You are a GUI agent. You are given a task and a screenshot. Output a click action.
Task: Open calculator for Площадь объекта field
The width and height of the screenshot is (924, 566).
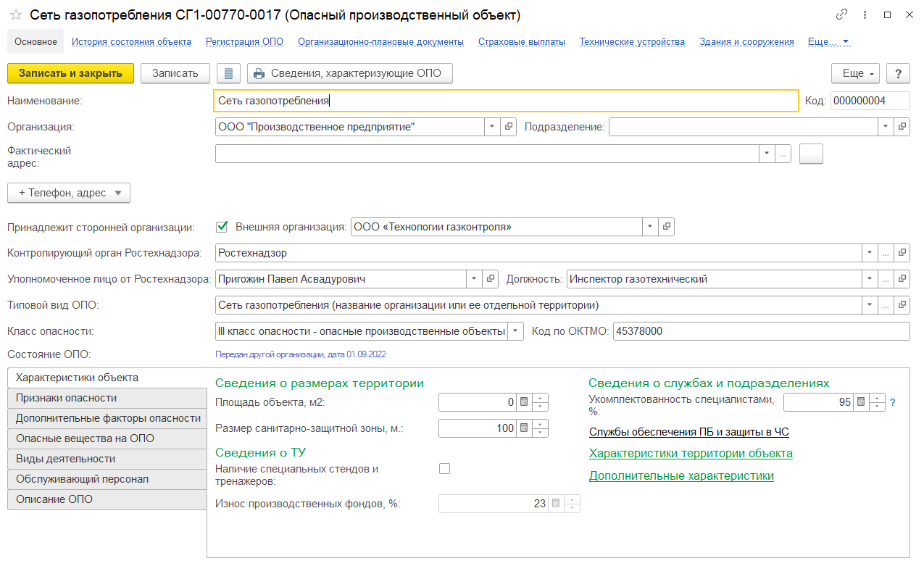[x=524, y=402]
